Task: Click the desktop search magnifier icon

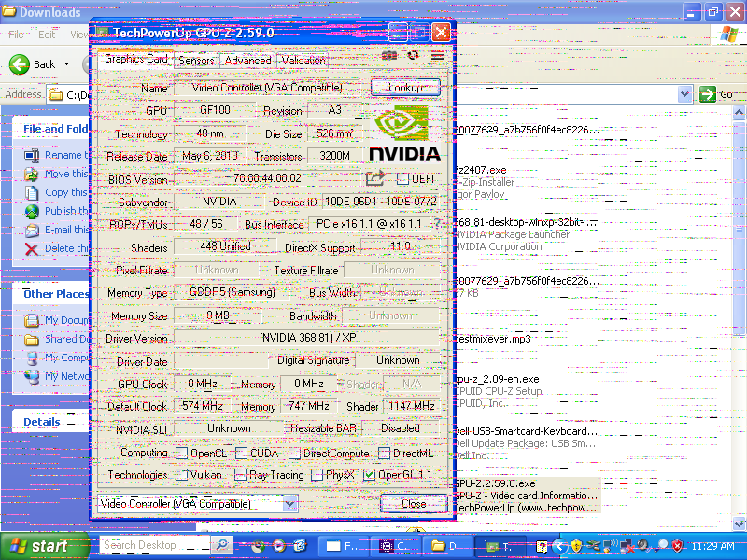Action: coord(221,545)
